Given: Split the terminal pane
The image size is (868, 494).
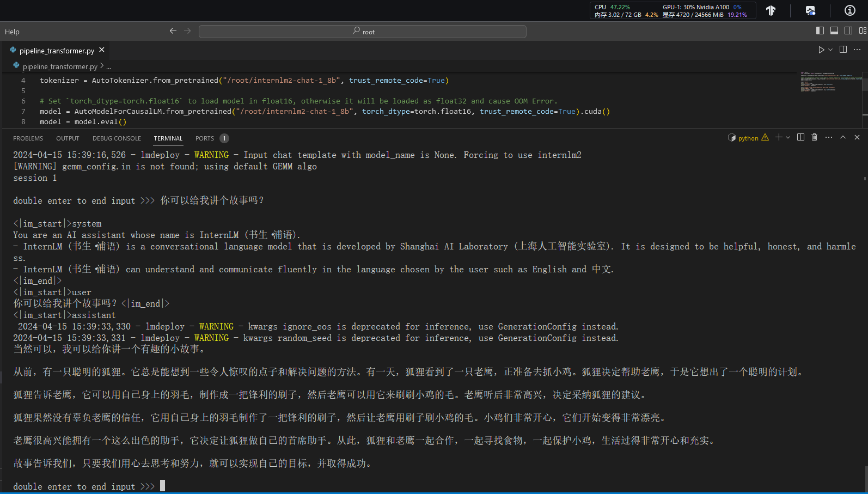Looking at the screenshot, I should click(800, 137).
